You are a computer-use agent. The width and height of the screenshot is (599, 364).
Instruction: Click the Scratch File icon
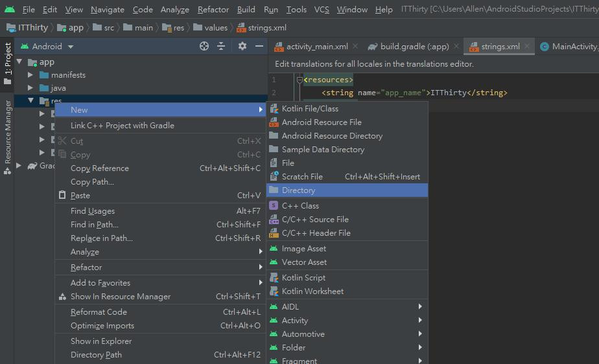tap(274, 176)
